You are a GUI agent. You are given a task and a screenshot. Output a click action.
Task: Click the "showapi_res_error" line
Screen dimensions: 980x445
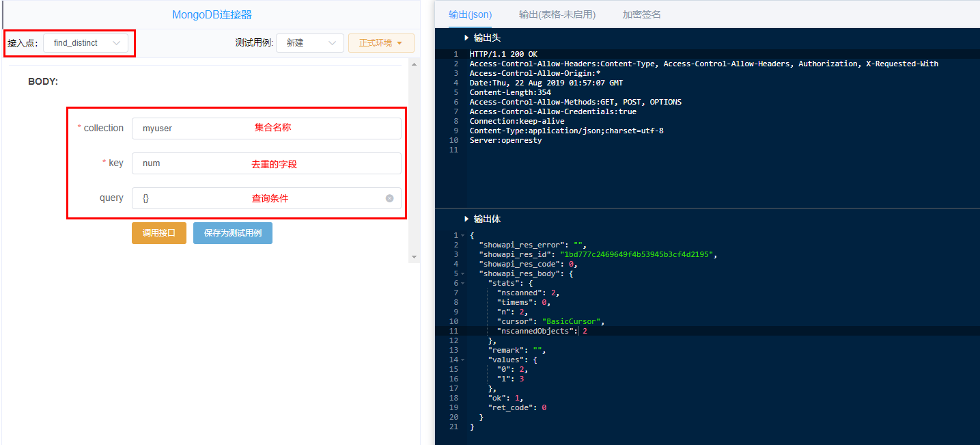click(x=533, y=245)
